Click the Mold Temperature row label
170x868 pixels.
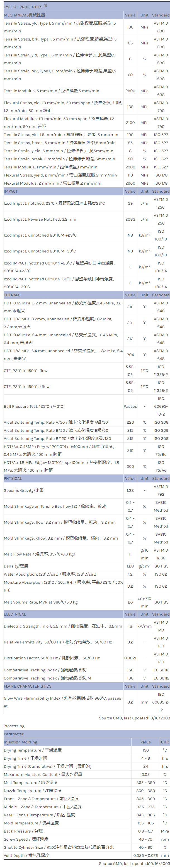tap(31, 823)
